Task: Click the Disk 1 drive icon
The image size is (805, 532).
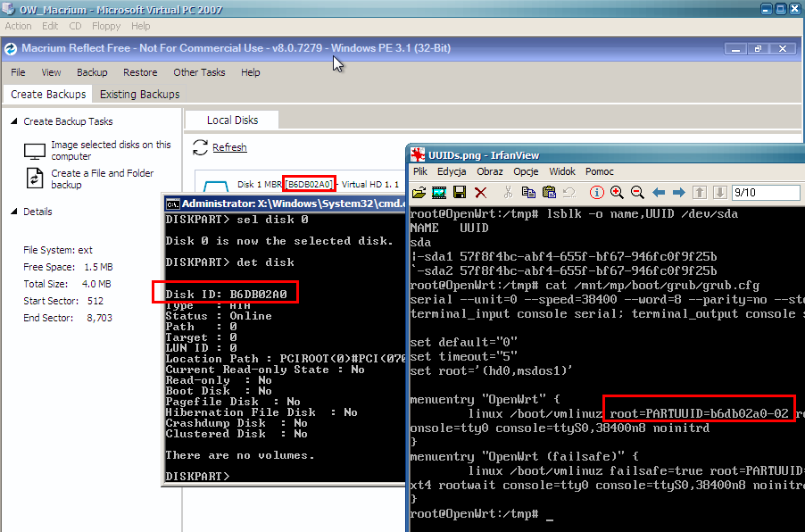Action: [x=216, y=185]
